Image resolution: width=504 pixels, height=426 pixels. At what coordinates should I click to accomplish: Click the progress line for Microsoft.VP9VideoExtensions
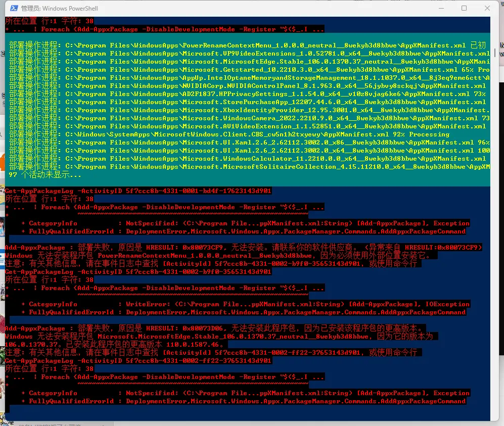249,54
